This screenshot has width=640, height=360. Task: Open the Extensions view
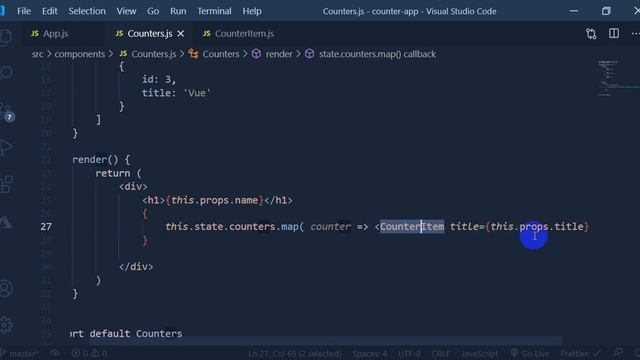pyautogui.click(x=6, y=184)
